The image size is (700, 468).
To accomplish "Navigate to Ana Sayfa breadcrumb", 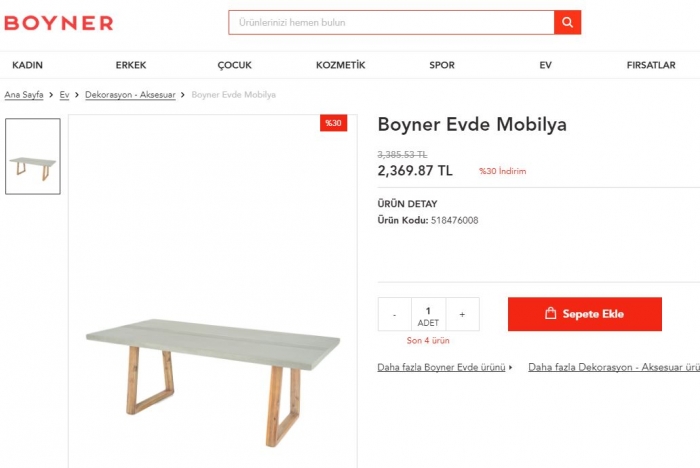I will point(24,95).
